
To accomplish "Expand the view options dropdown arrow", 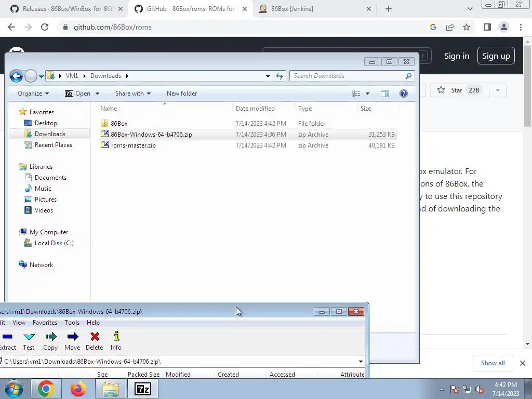I will click(x=367, y=94).
